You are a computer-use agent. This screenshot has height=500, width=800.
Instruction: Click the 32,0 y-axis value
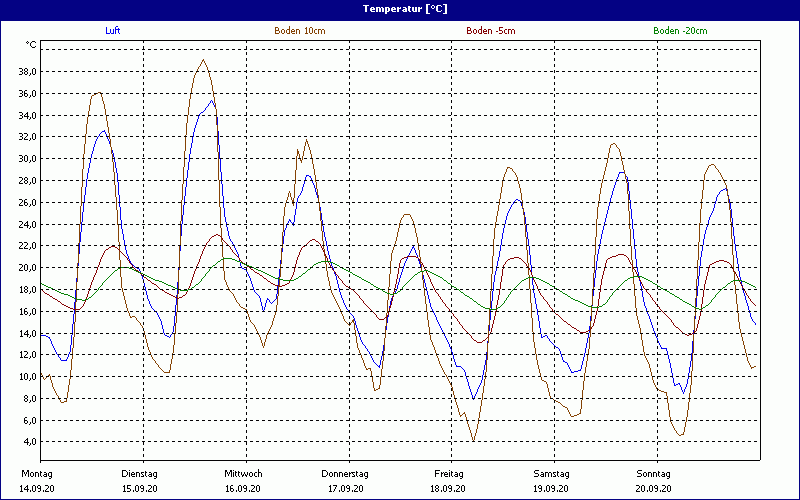click(27, 137)
